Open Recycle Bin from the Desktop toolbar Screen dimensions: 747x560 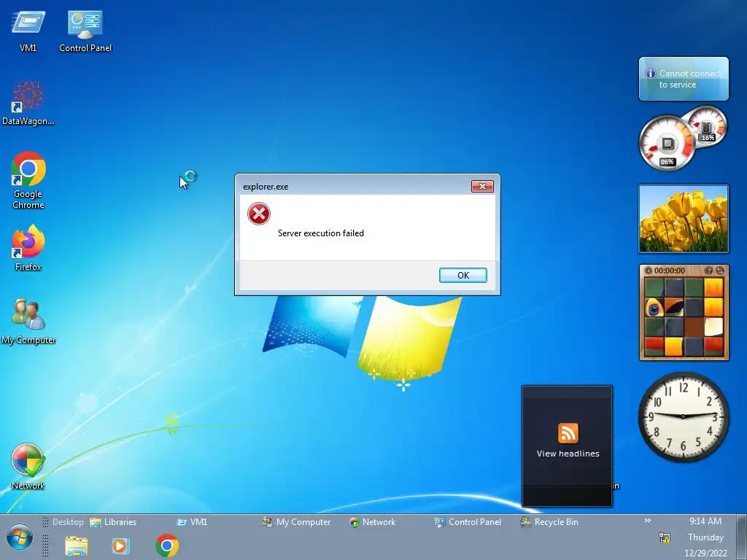549,522
